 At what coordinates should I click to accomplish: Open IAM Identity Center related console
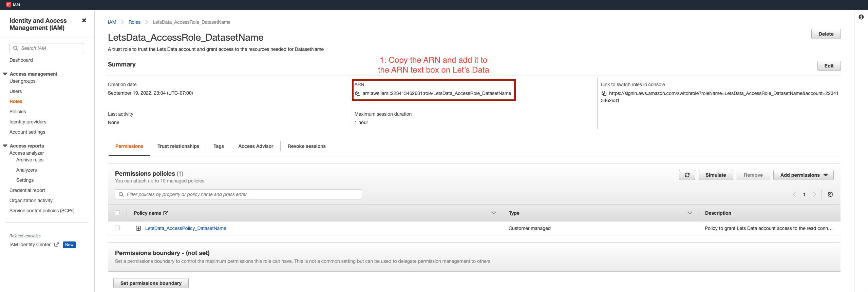[x=30, y=245]
